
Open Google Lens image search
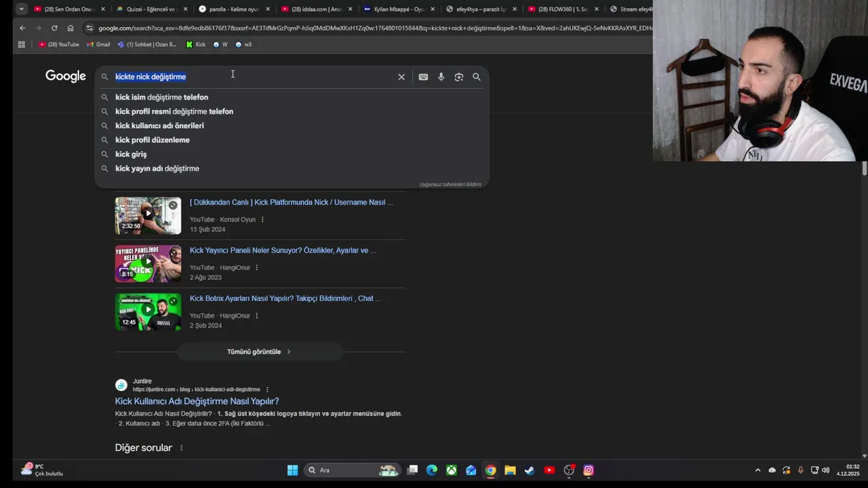458,77
